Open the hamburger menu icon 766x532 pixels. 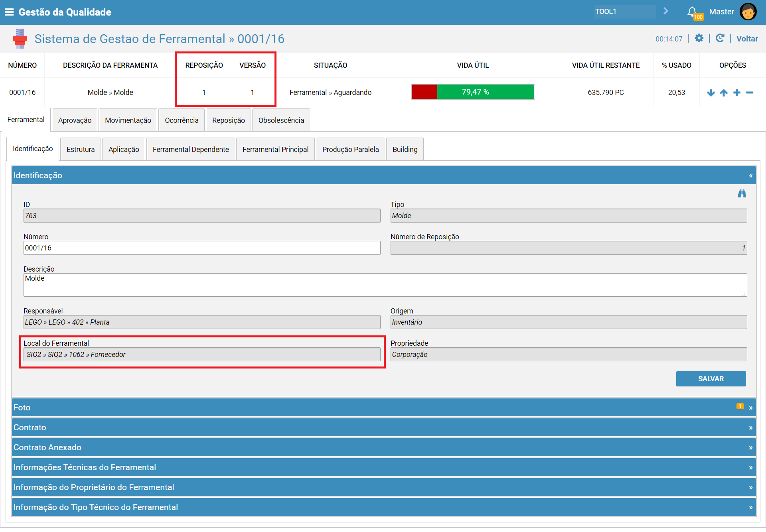point(9,12)
